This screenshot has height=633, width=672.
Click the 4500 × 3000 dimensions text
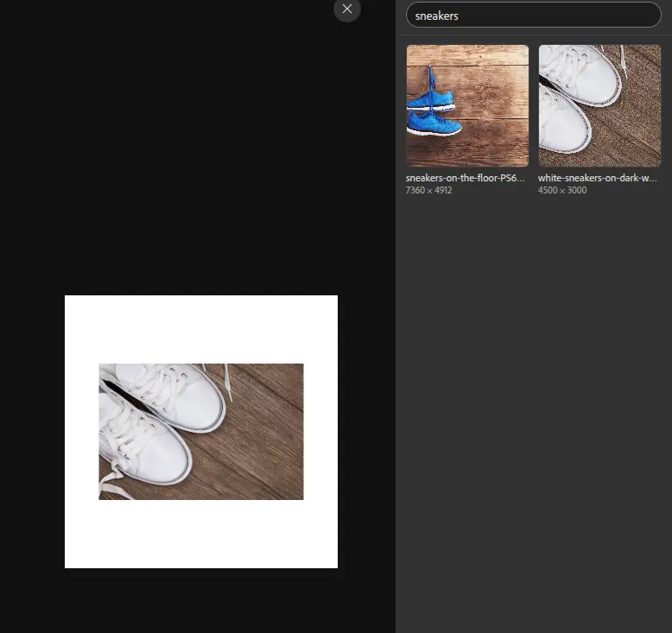[x=561, y=190]
